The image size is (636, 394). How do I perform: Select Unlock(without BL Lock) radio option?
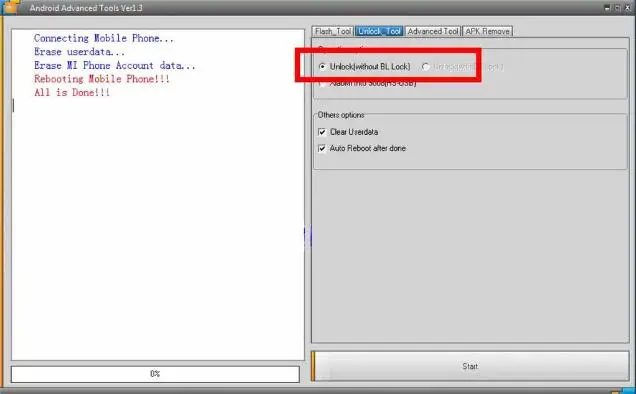pos(322,67)
